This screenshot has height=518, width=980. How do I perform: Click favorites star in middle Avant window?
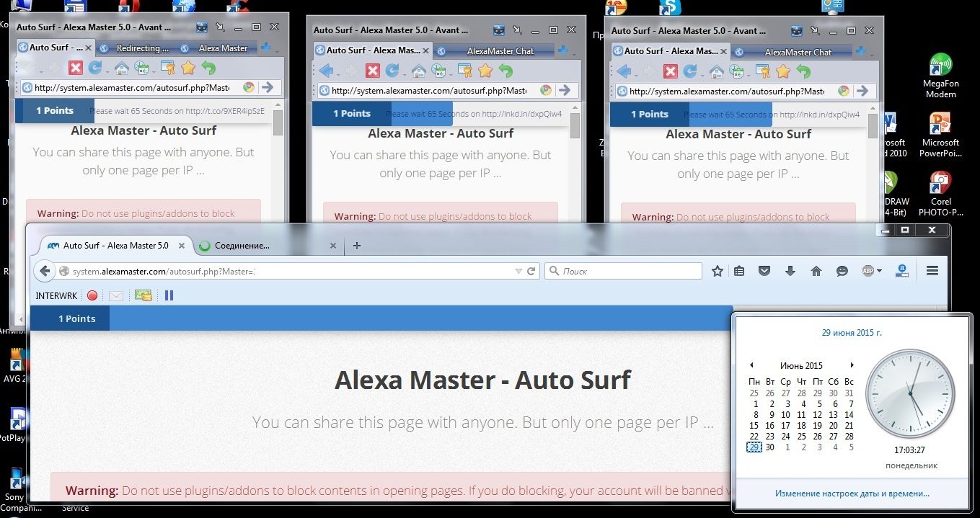tap(485, 71)
